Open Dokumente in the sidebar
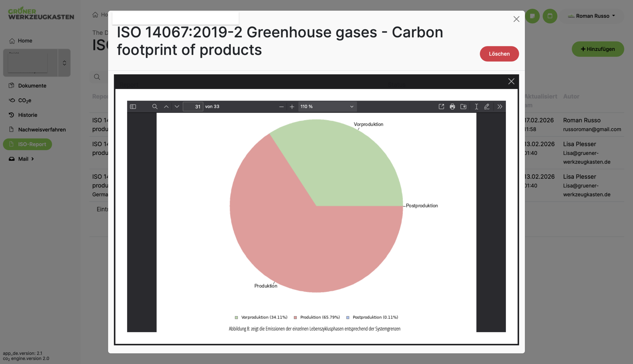The width and height of the screenshot is (633, 364). pos(32,86)
